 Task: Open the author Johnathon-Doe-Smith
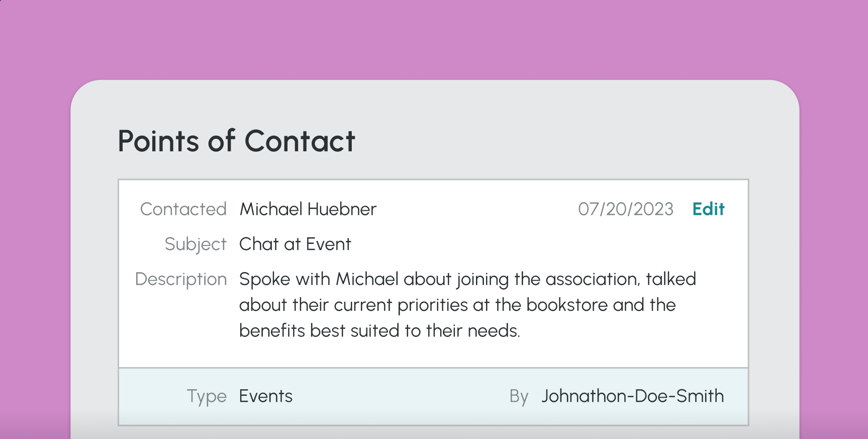632,396
